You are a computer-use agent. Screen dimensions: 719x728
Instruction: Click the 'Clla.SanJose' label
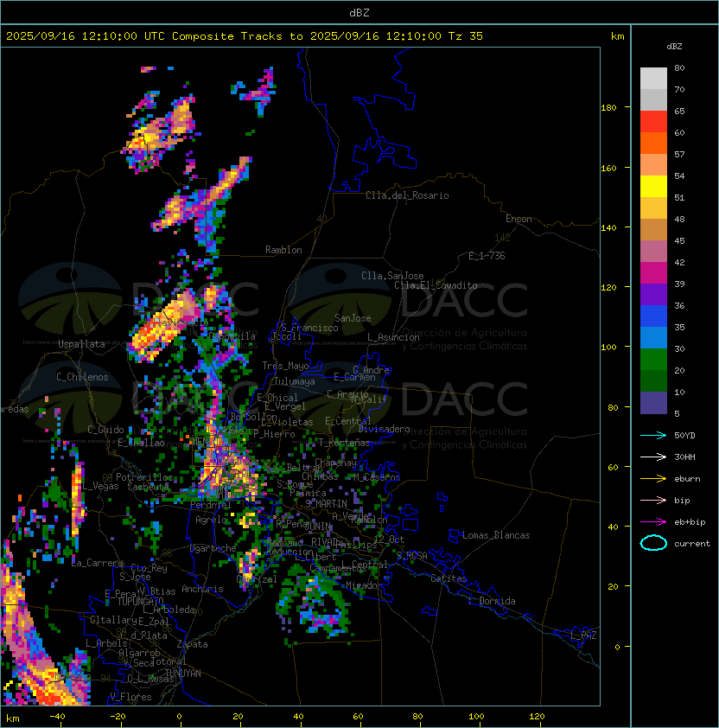pos(392,276)
